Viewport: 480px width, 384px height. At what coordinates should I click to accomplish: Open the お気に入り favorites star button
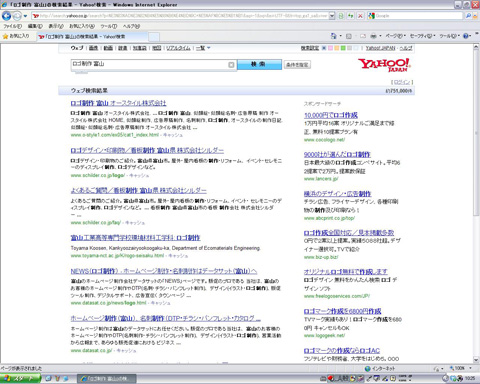(x=16, y=36)
